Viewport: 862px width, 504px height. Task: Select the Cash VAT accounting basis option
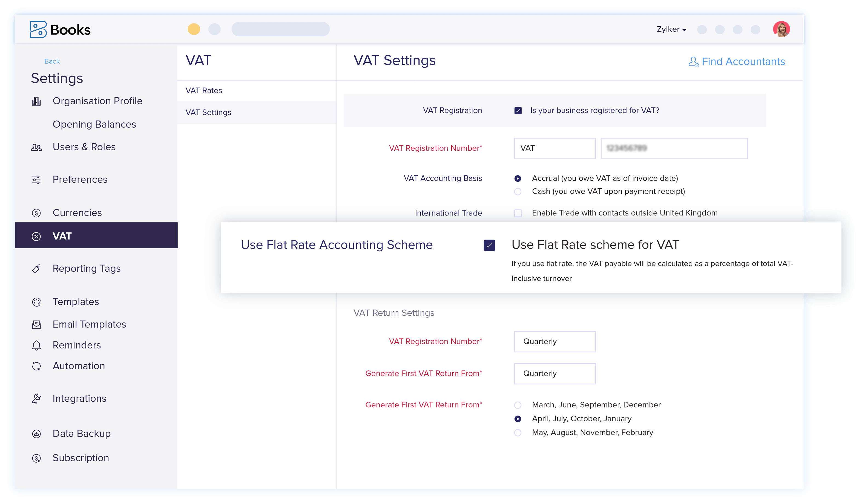click(518, 191)
